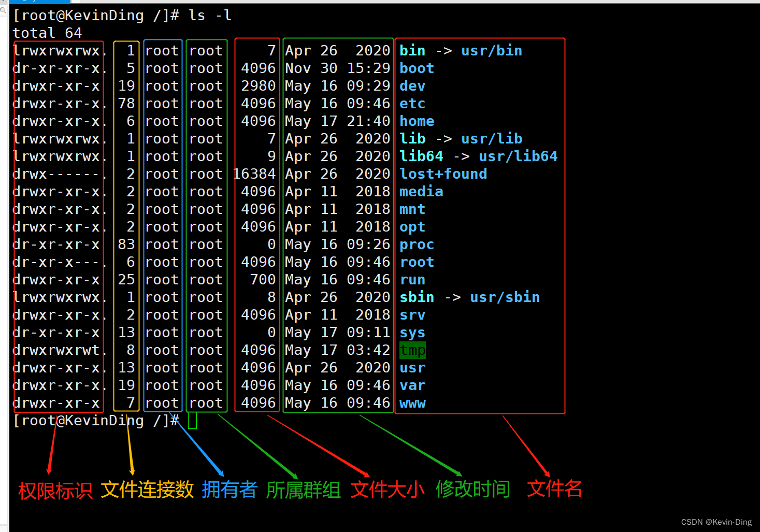Select the 'opt' directory name
This screenshot has width=760, height=532.
point(412,227)
